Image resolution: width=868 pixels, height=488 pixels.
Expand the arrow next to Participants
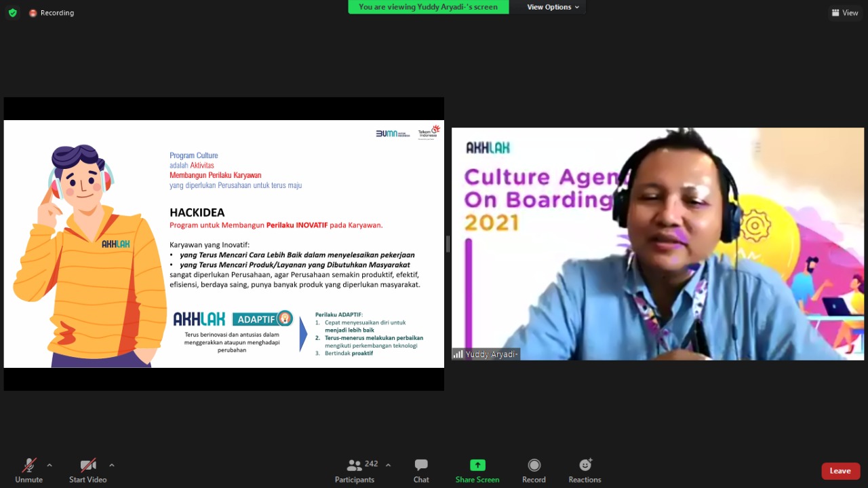[x=388, y=466]
